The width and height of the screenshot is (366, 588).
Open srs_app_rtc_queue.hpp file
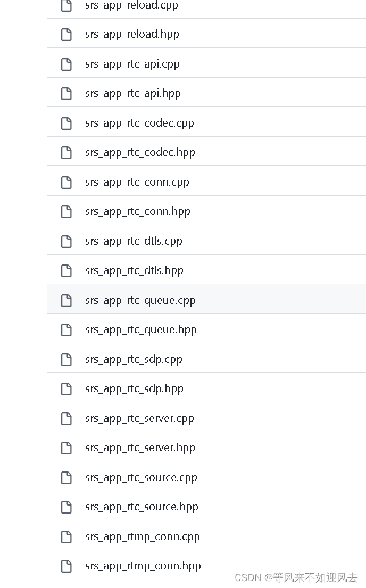141,329
